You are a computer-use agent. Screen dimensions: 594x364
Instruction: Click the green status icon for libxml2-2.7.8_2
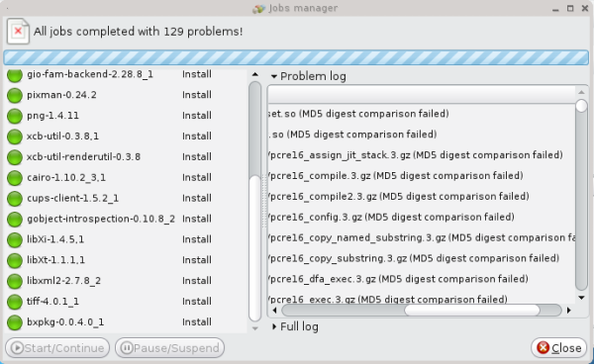pyautogui.click(x=15, y=281)
